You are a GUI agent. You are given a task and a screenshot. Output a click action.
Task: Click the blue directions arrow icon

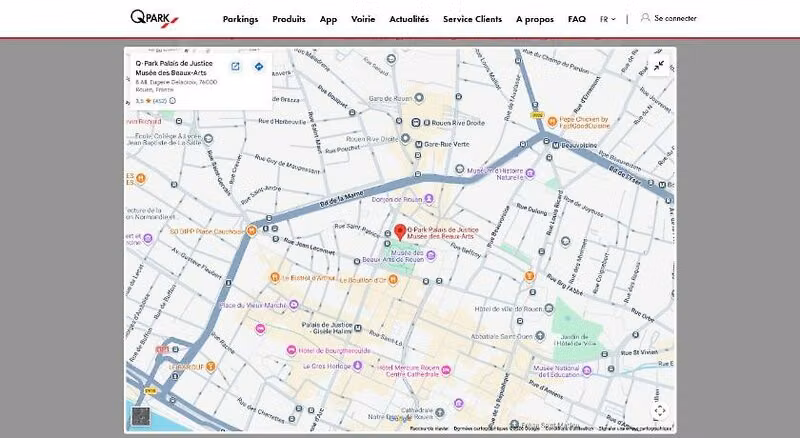[259, 66]
